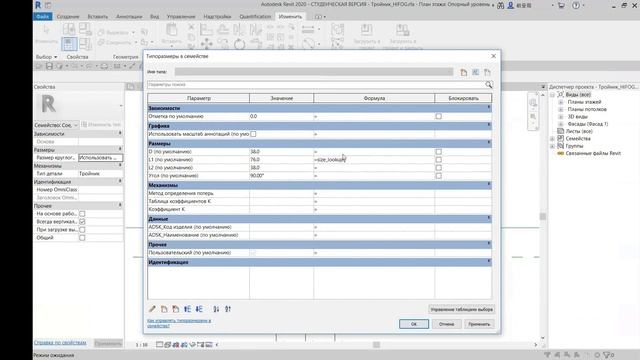This screenshot has height=360, width=640.
Task: Click the Modify arrow cursor tool
Action: (x=46, y=30)
